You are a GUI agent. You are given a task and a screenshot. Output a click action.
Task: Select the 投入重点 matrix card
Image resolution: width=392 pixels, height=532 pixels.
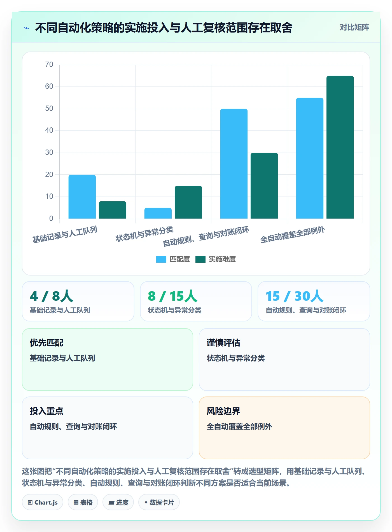tap(108, 428)
